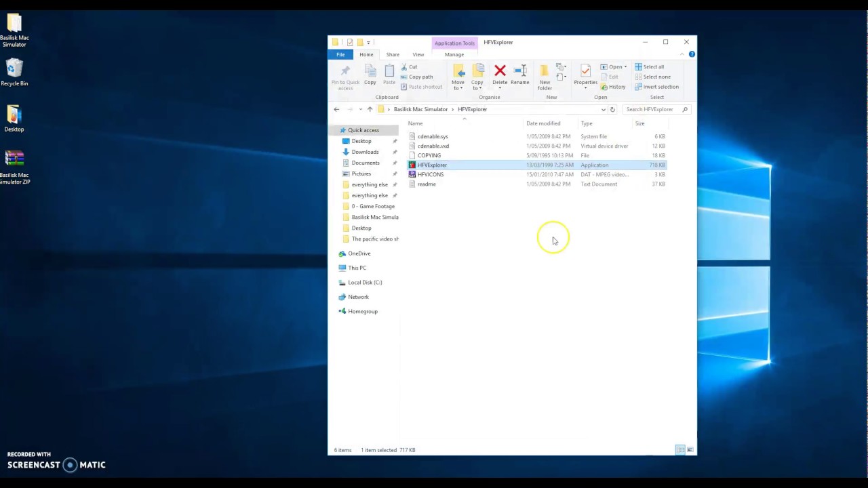Screen dimensions: 868x488
Task: Click the Rename icon in the ribbon
Action: (519, 70)
